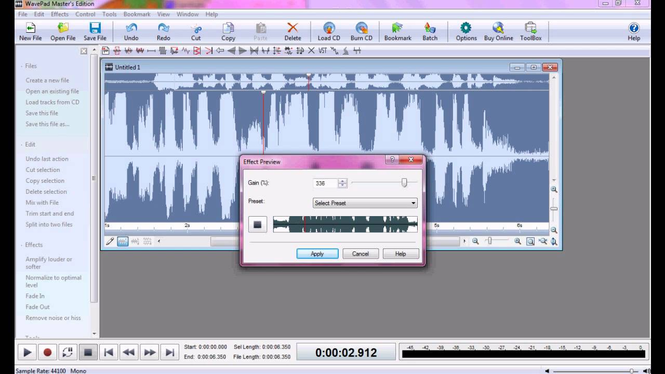Click the left arrow outline effects icon
Image resolution: width=665 pixels, height=374 pixels.
click(220, 51)
